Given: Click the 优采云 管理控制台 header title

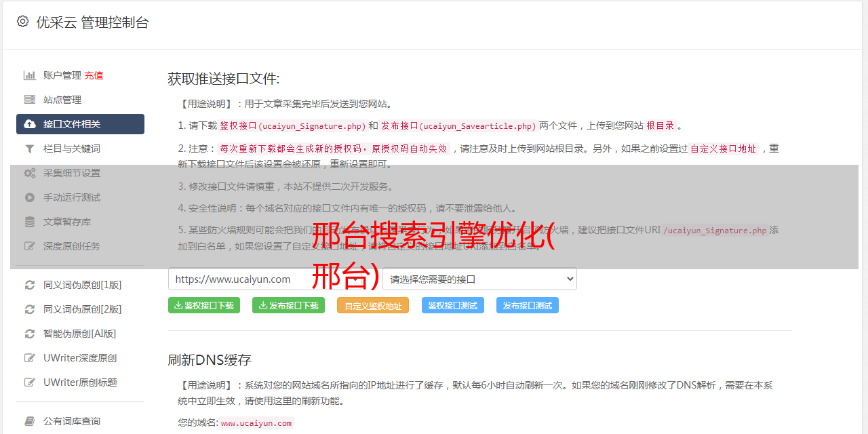Looking at the screenshot, I should (x=92, y=22).
